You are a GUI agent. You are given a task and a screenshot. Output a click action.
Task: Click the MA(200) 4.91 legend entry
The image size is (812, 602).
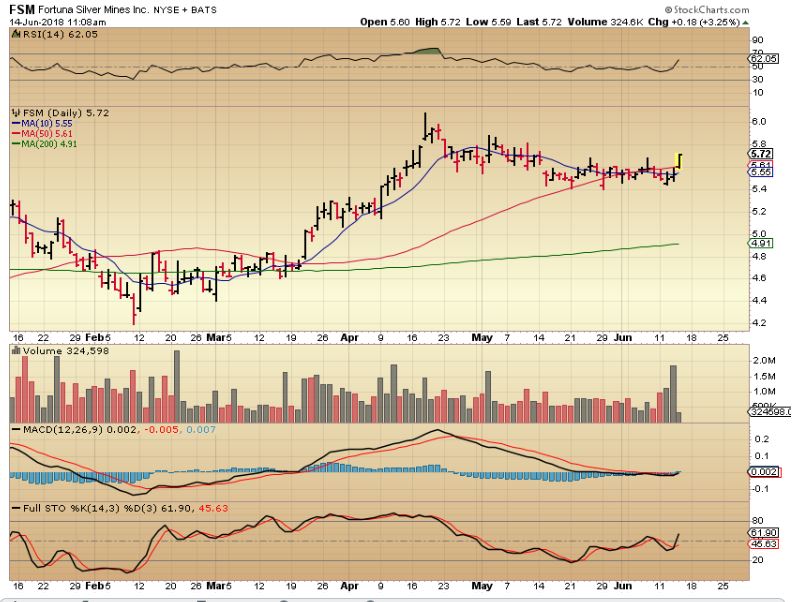click(x=44, y=144)
